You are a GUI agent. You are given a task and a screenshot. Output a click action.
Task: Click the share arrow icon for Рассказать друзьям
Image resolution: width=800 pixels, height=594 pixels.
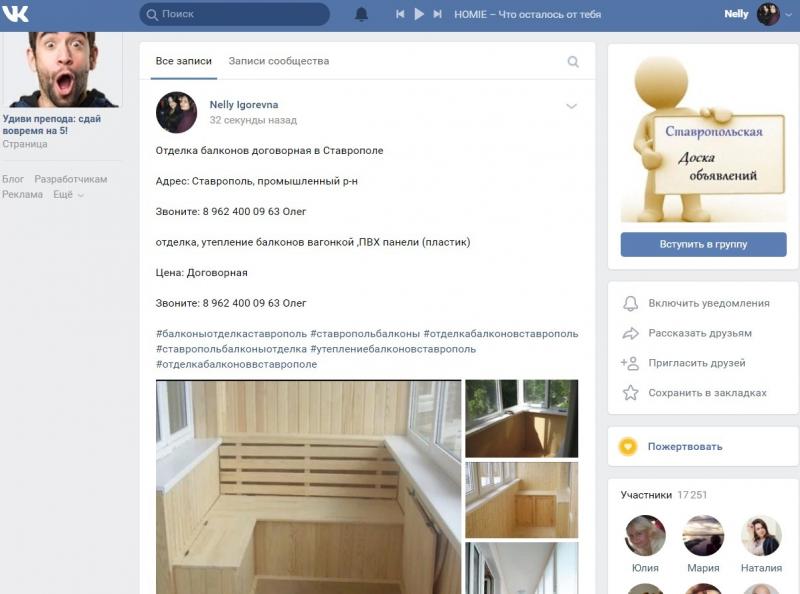click(631, 333)
